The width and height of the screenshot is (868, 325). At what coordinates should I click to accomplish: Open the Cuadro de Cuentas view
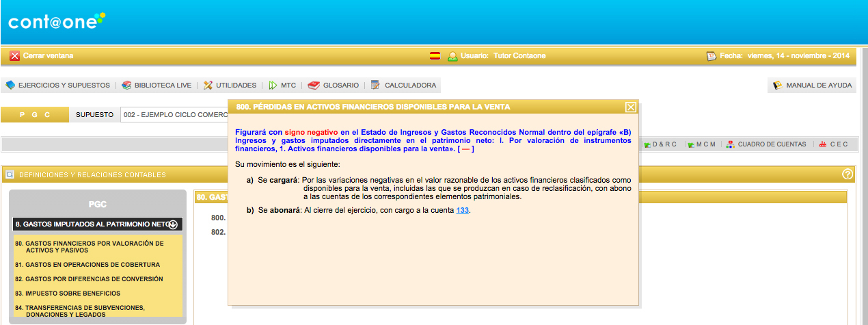772,144
